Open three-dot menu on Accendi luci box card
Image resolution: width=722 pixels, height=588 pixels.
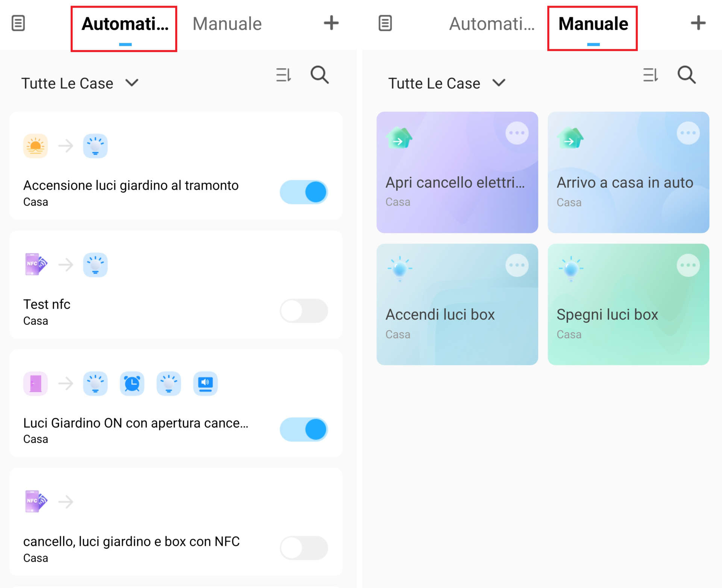point(517,265)
